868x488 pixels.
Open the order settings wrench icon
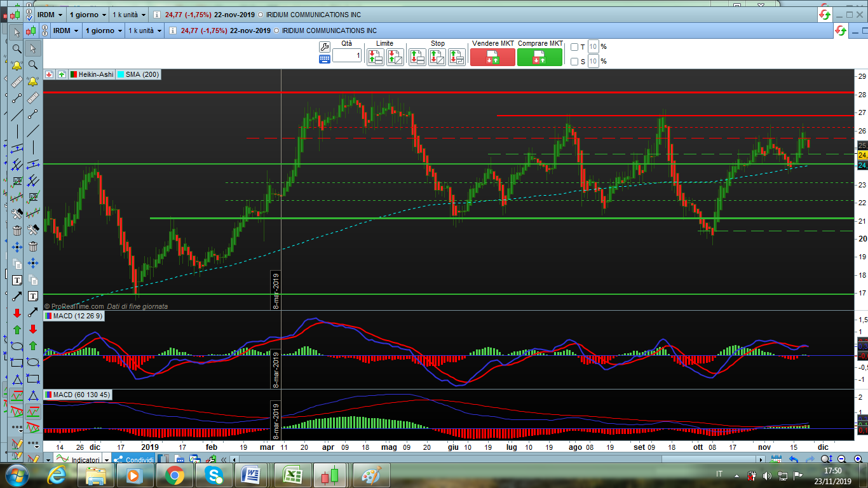point(324,46)
